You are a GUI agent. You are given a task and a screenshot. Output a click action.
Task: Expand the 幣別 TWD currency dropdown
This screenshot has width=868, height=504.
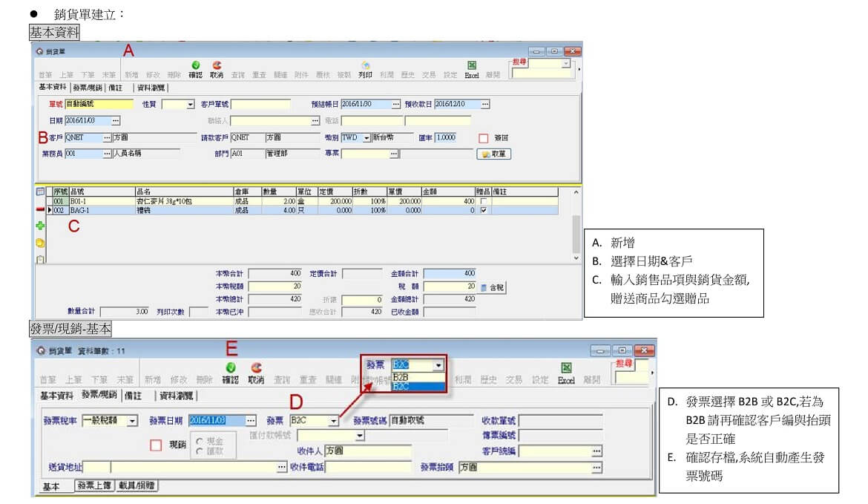366,138
